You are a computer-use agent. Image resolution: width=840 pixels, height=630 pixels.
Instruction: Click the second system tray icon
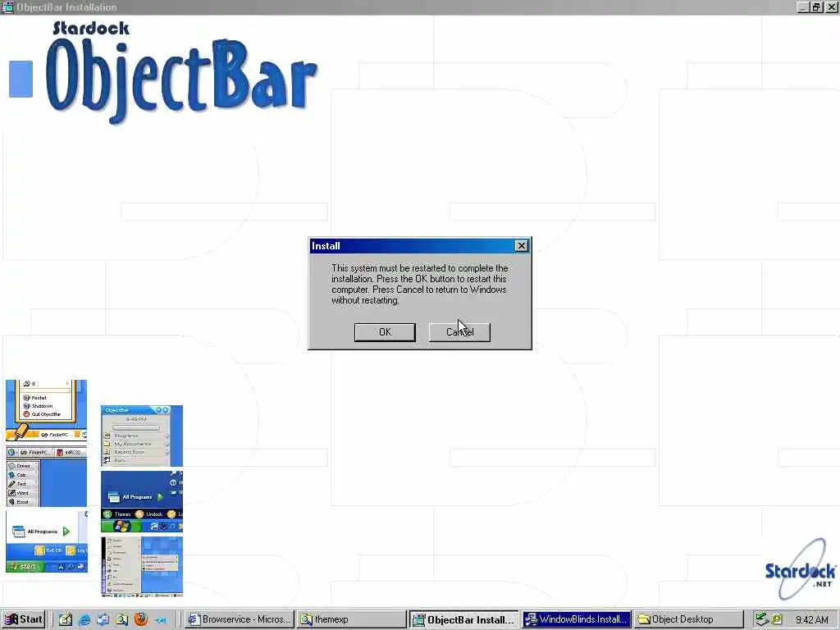pyautogui.click(x=776, y=619)
